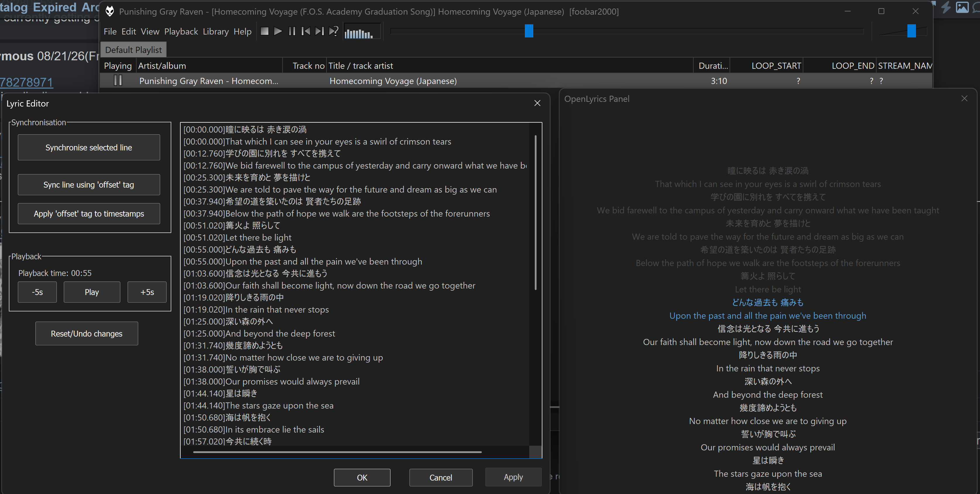
Task: Open the Playback menu
Action: (181, 32)
